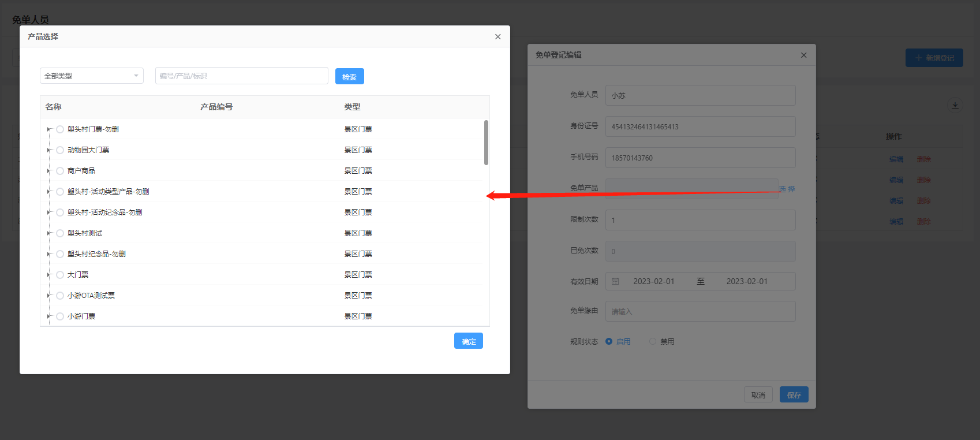Image resolution: width=980 pixels, height=440 pixels.
Task: Select the 小游OTA测试票 radio button
Action: (60, 296)
